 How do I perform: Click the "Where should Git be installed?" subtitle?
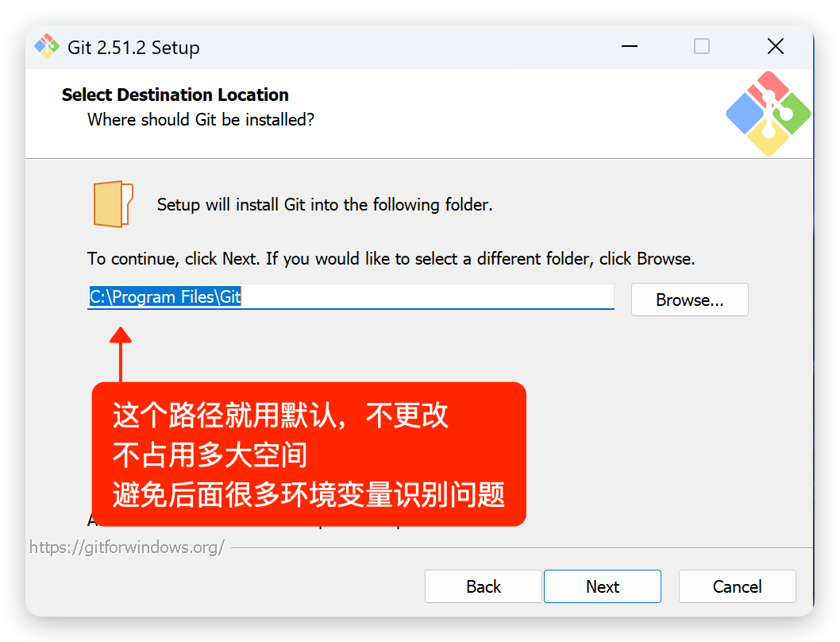201,120
